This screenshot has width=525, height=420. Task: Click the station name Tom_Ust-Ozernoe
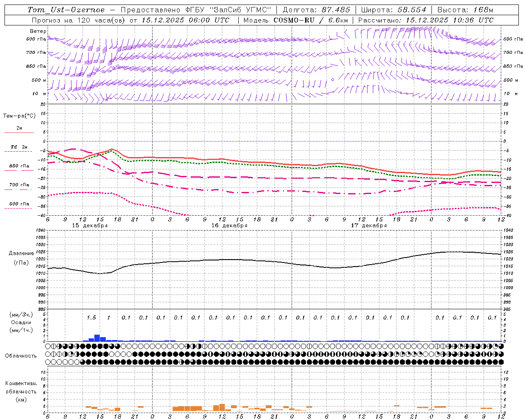pyautogui.click(x=66, y=10)
